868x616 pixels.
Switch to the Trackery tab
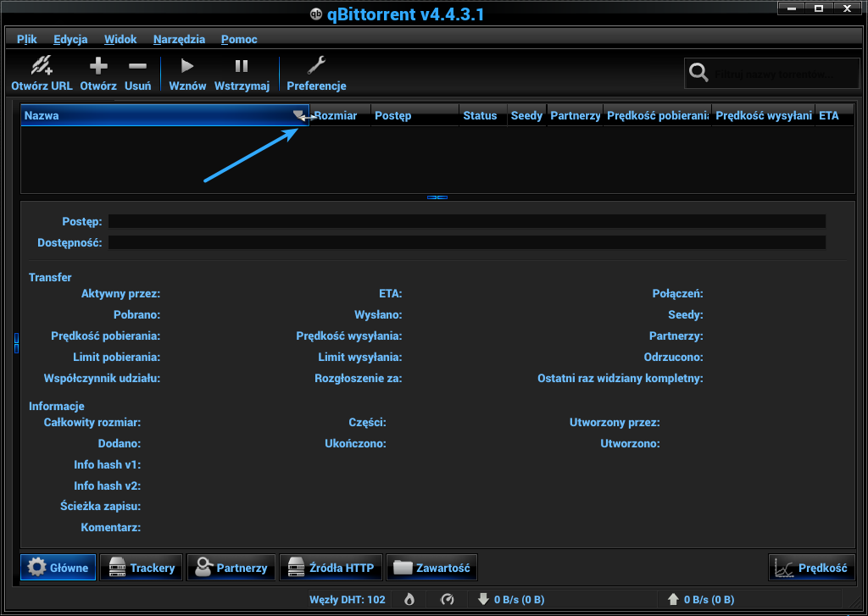pos(142,568)
